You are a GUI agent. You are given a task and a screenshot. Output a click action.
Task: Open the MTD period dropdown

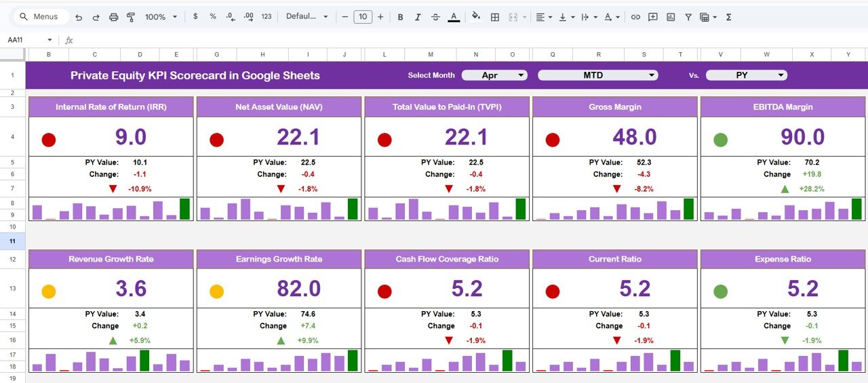pos(597,75)
